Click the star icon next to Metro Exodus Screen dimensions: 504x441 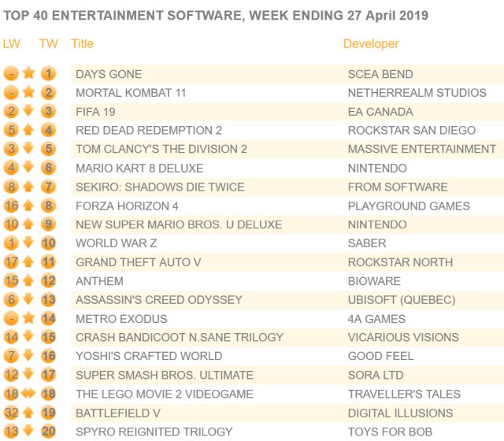pos(29,319)
